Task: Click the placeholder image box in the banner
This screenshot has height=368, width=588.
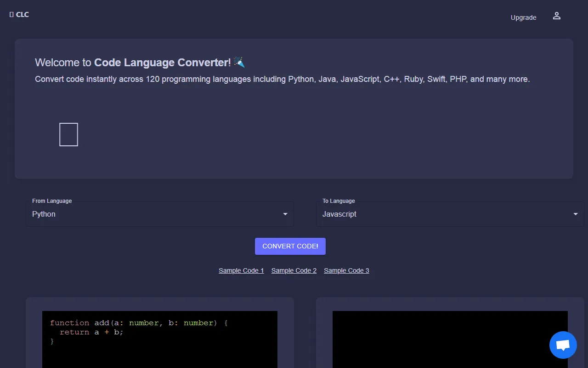Action: (x=68, y=134)
